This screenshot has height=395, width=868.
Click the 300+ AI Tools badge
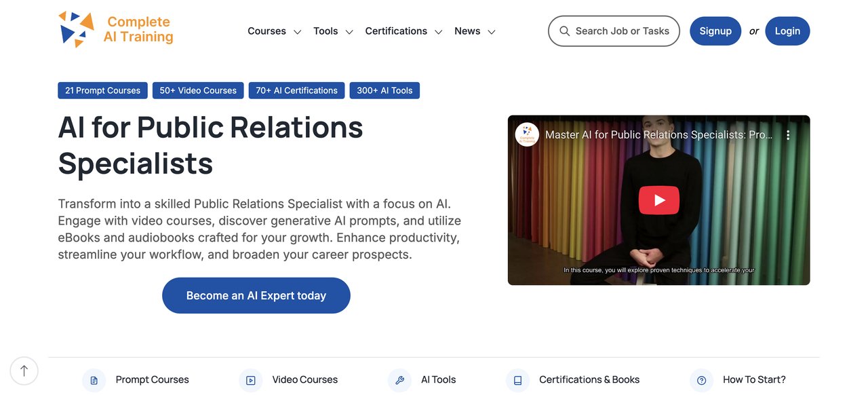pos(384,90)
